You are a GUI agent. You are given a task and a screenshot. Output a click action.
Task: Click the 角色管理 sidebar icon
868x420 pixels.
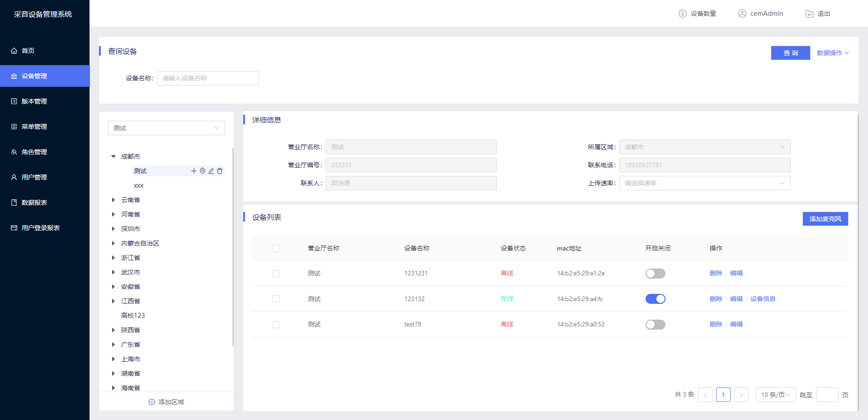(14, 152)
